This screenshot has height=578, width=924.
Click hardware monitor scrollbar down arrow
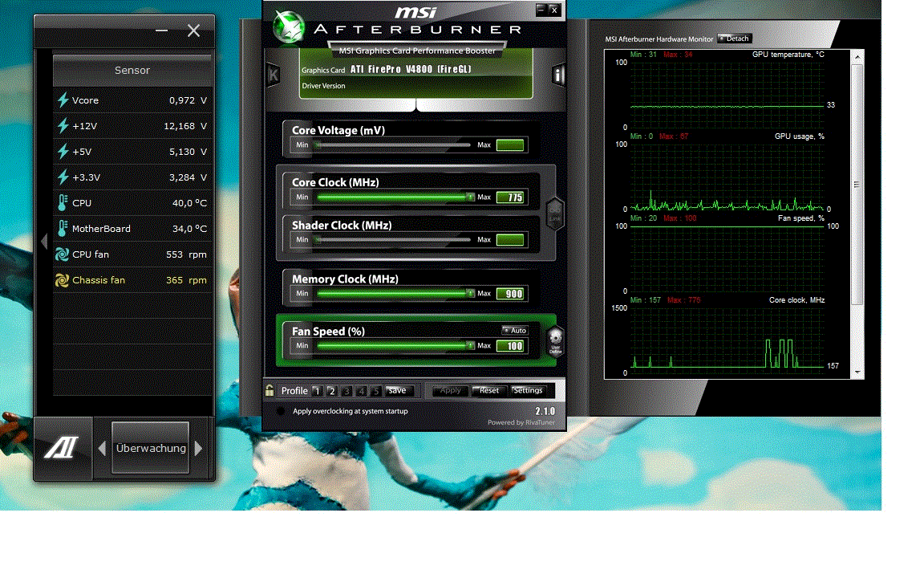click(857, 372)
